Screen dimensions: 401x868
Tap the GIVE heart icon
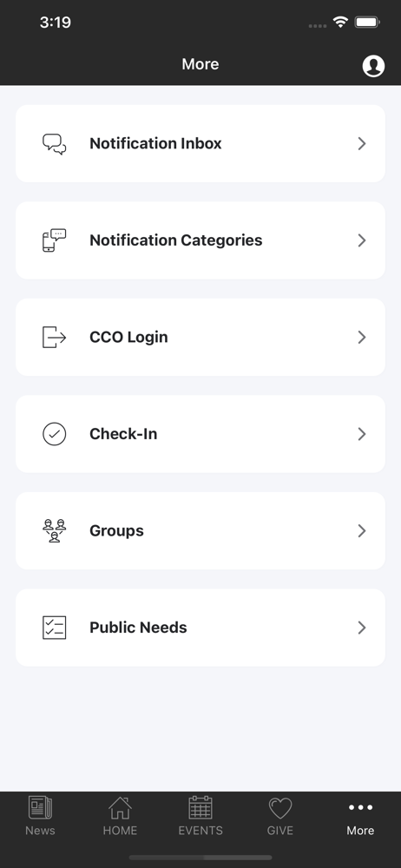[x=280, y=808]
